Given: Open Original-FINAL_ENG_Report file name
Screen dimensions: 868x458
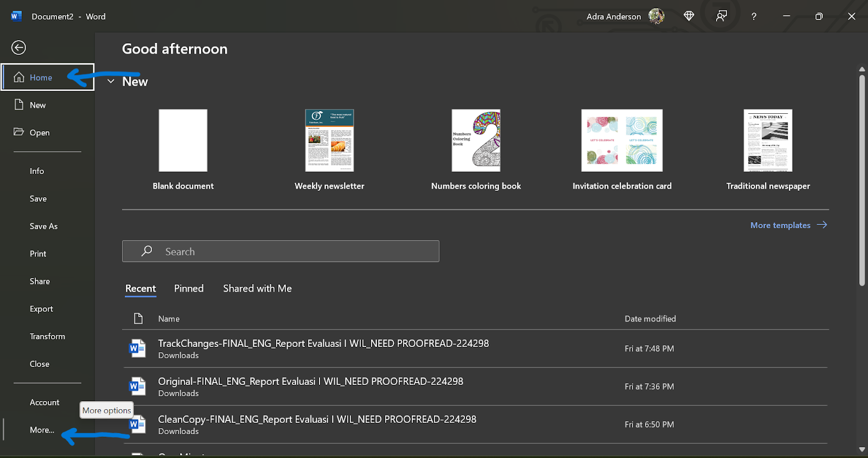Looking at the screenshot, I should coord(310,381).
